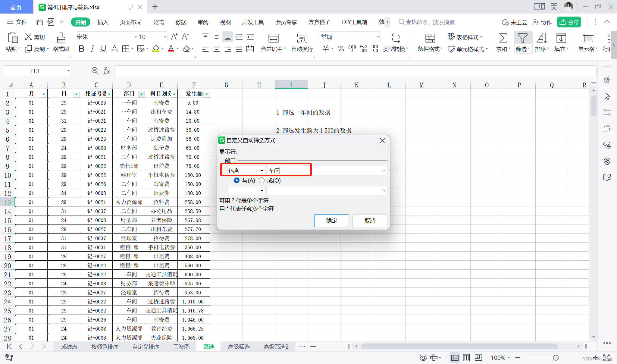Click the Merge and Center icon

273,38
